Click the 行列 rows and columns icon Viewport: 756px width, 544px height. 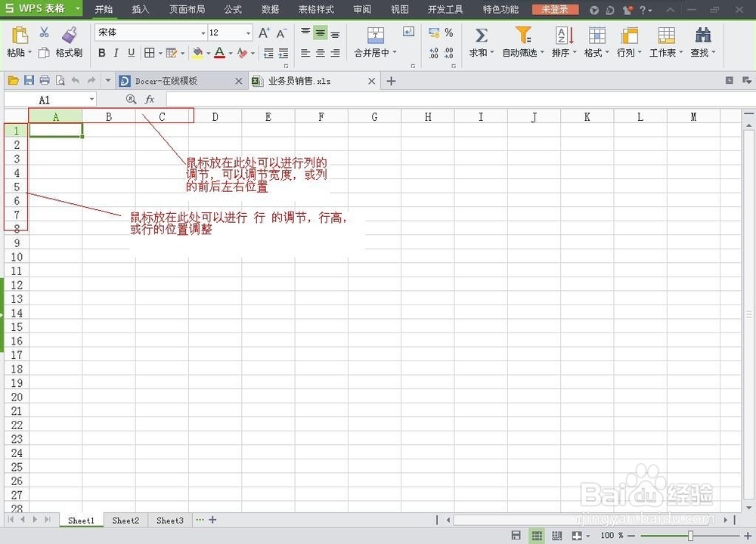[x=630, y=36]
